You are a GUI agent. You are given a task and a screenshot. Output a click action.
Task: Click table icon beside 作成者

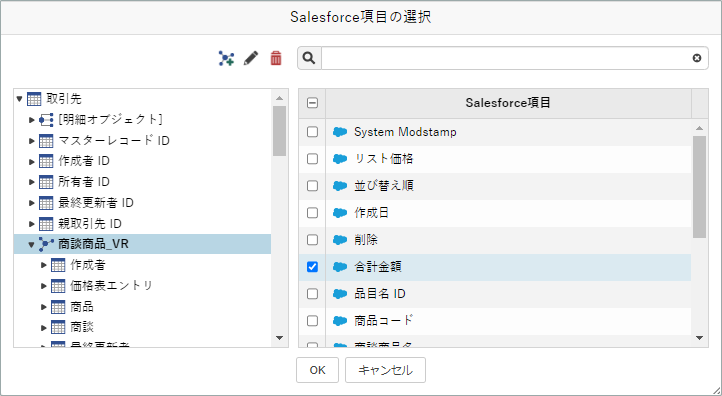pyautogui.click(x=58, y=265)
